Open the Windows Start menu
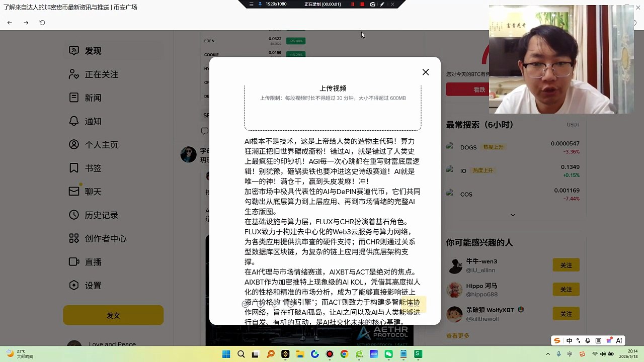644x362 pixels. click(x=226, y=354)
